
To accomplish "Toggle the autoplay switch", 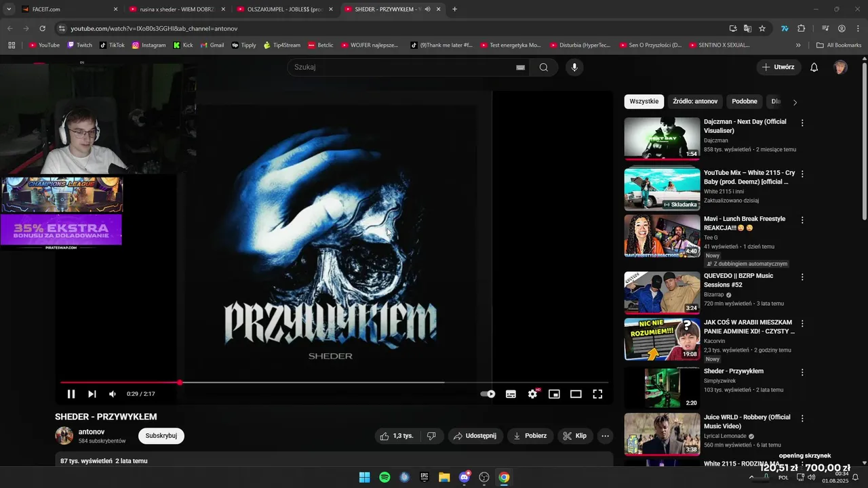I will [x=488, y=394].
